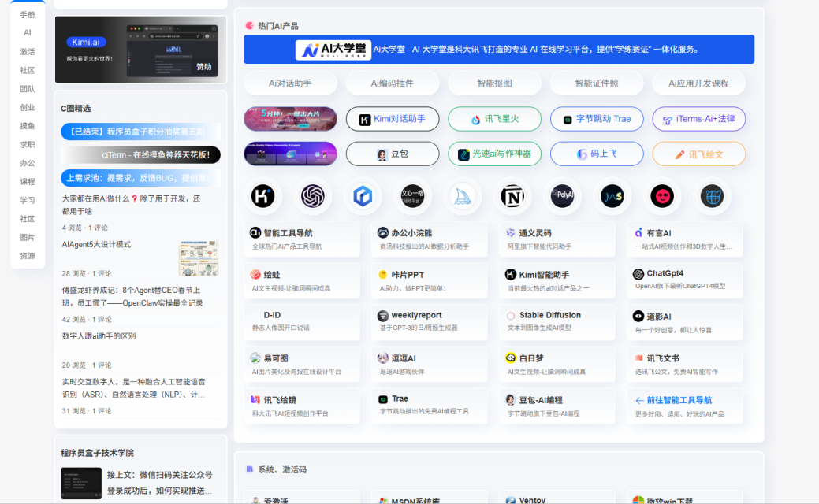Open the 逗逗AI card
This screenshot has height=504, width=819.
pyautogui.click(x=430, y=364)
